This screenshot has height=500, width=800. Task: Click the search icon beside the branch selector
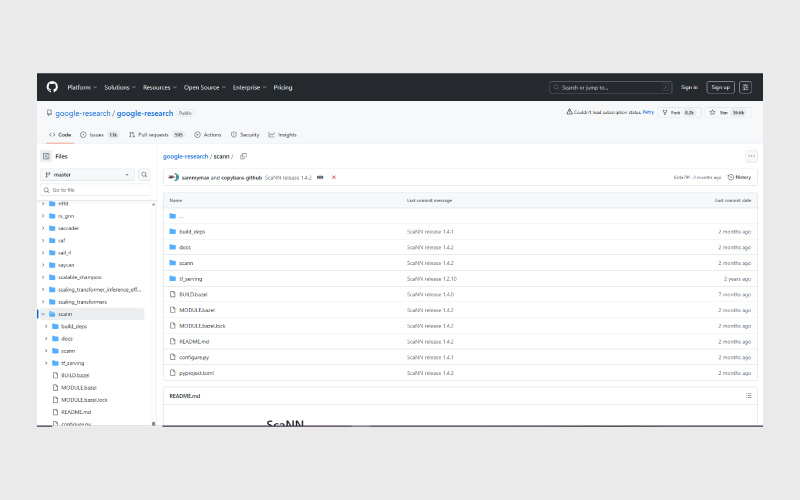144,174
